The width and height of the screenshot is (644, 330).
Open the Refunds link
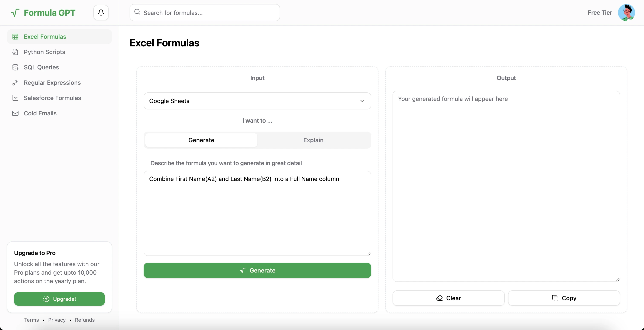(85, 320)
